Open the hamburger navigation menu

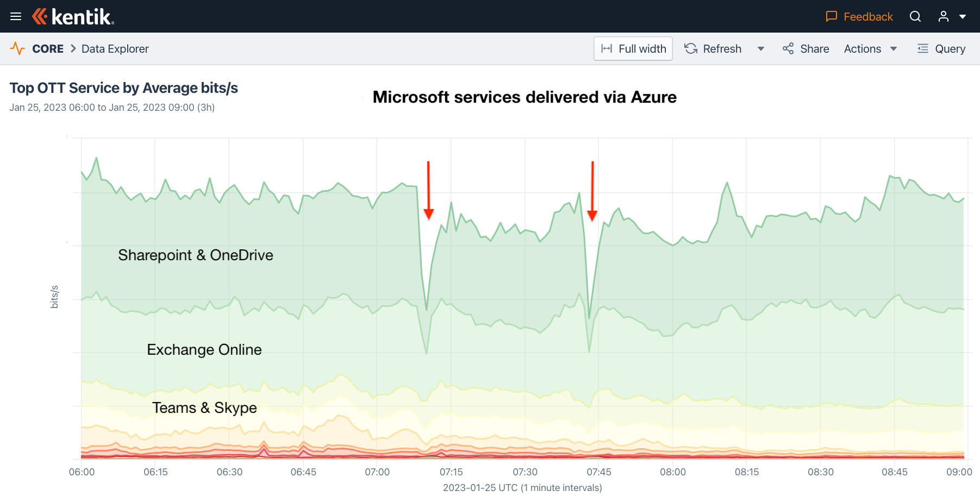tap(16, 16)
